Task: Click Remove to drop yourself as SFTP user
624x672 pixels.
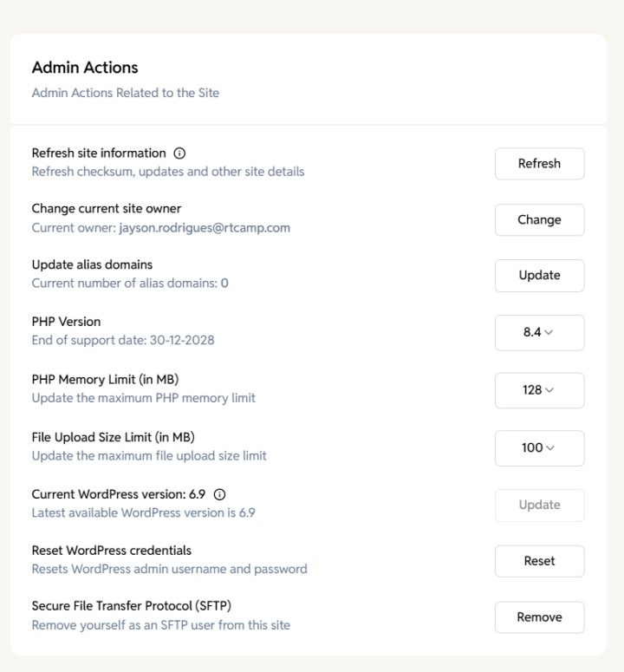Action: pos(539,617)
